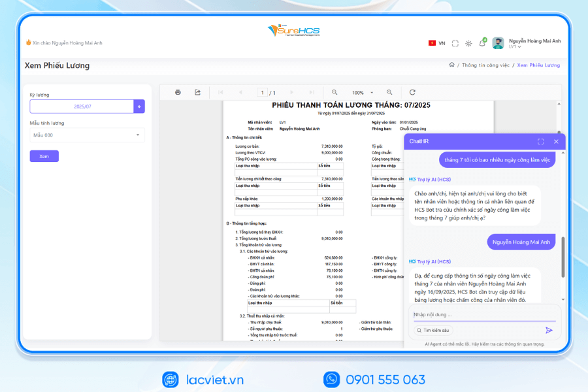Open the Kỳ lương period dropdown
This screenshot has width=588, height=392.
tap(139, 106)
